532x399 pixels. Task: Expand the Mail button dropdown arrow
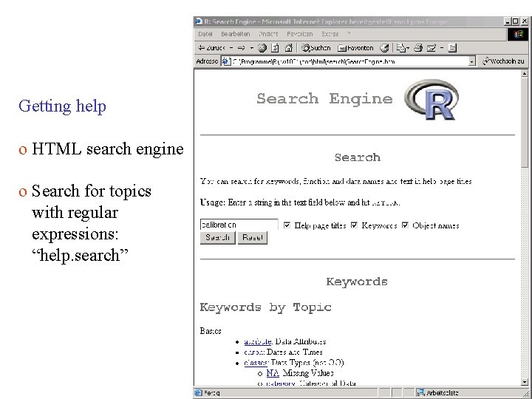(x=408, y=48)
